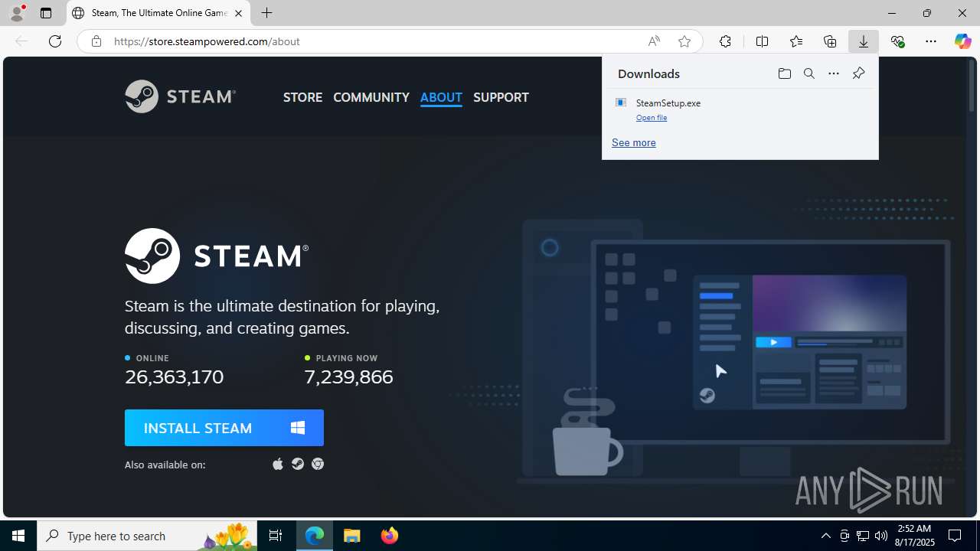
Task: Click See more in Downloads panel
Action: (634, 142)
